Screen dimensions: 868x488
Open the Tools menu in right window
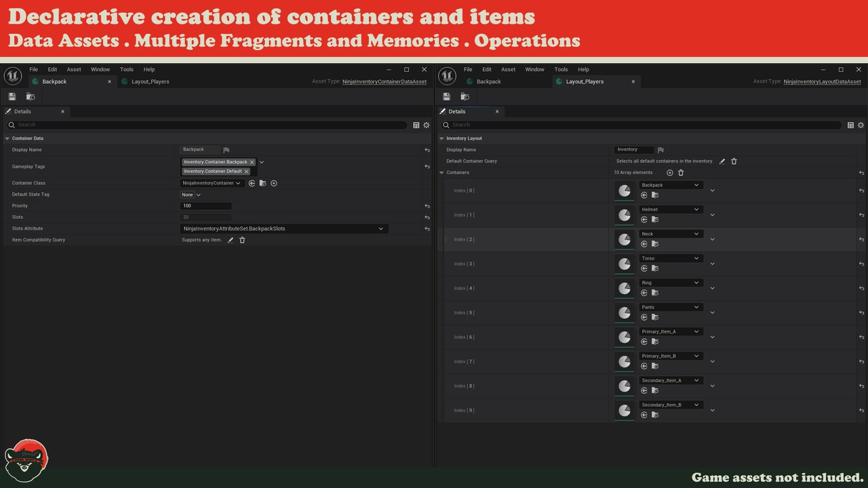point(561,69)
